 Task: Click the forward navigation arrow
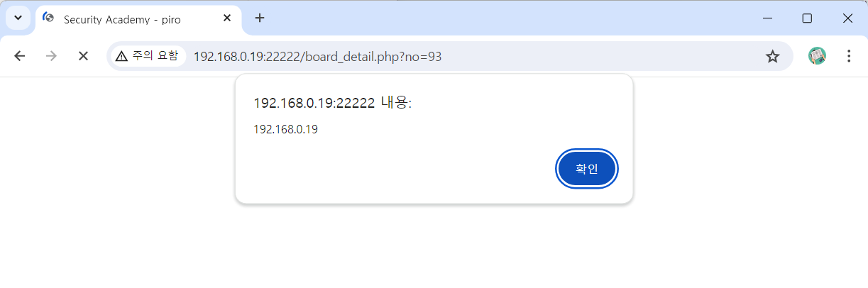[x=51, y=56]
